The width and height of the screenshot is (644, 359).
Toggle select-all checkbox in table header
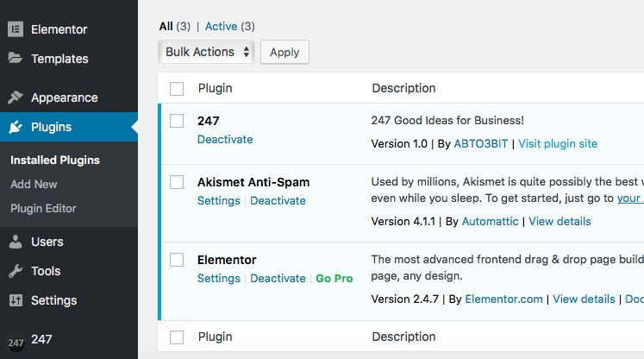[177, 88]
